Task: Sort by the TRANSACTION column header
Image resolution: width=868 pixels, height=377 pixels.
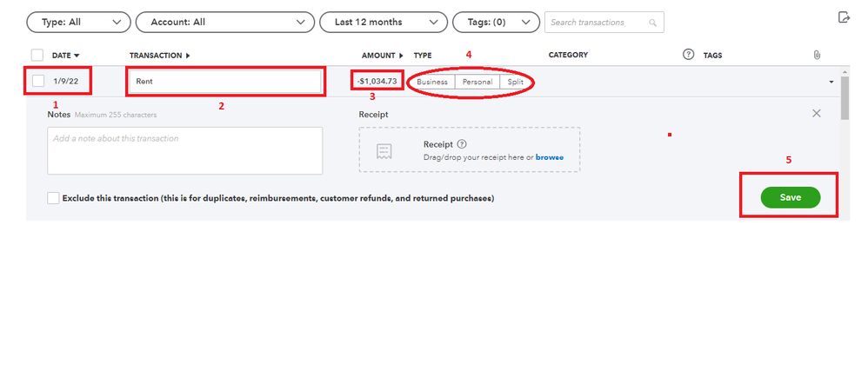Action: click(x=159, y=56)
